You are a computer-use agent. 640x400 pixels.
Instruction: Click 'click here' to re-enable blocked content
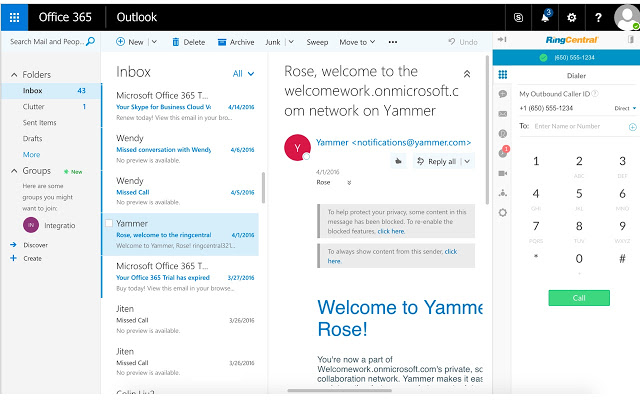pos(391,231)
